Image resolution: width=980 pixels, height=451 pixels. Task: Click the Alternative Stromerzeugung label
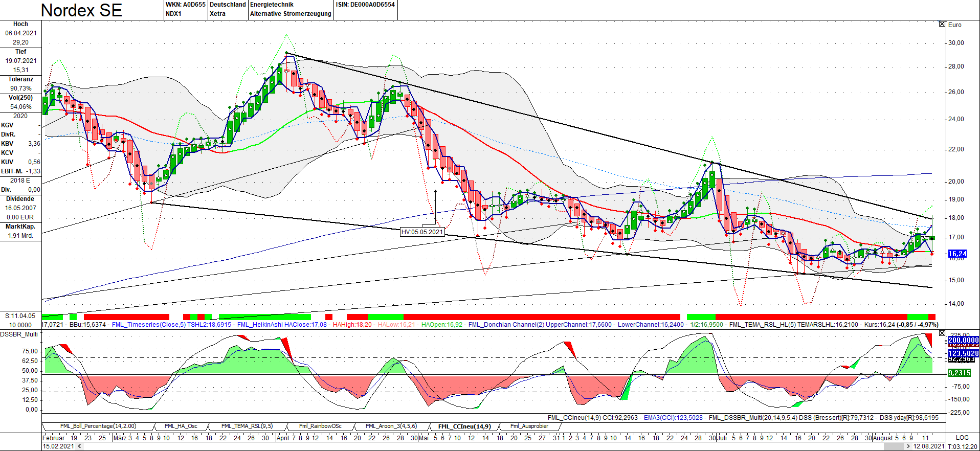tap(291, 14)
